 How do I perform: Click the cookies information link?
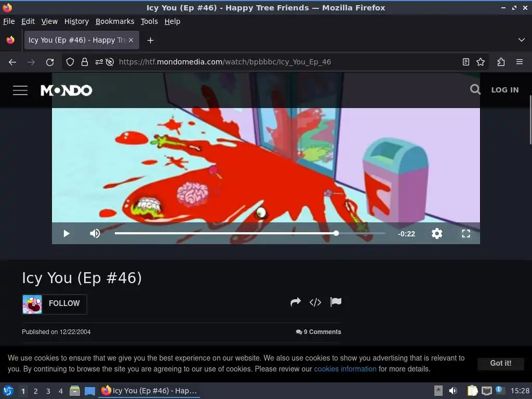tap(345, 369)
